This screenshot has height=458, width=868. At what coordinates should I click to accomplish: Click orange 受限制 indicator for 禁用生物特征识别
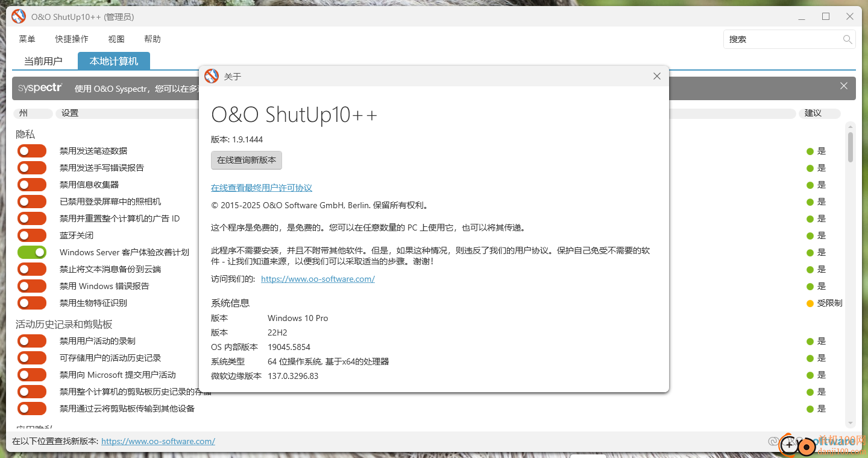tap(810, 303)
